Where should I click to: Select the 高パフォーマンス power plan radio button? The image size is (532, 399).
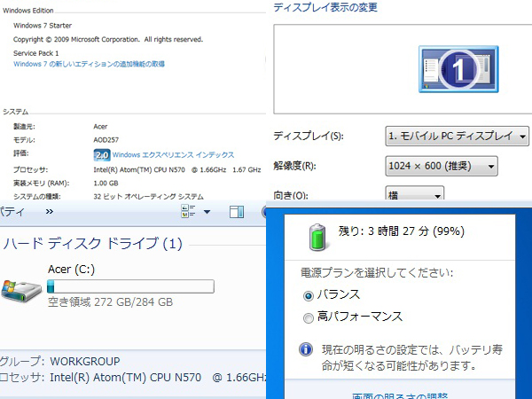pyautogui.click(x=308, y=318)
